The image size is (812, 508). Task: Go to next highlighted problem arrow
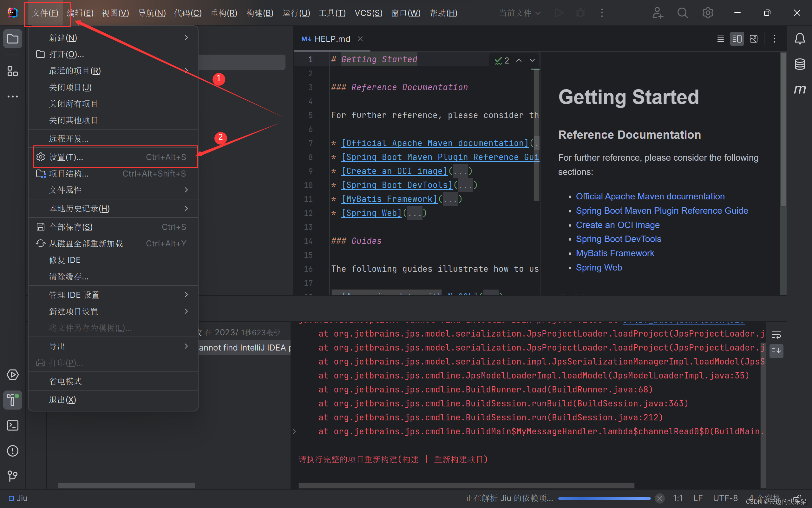coord(532,60)
